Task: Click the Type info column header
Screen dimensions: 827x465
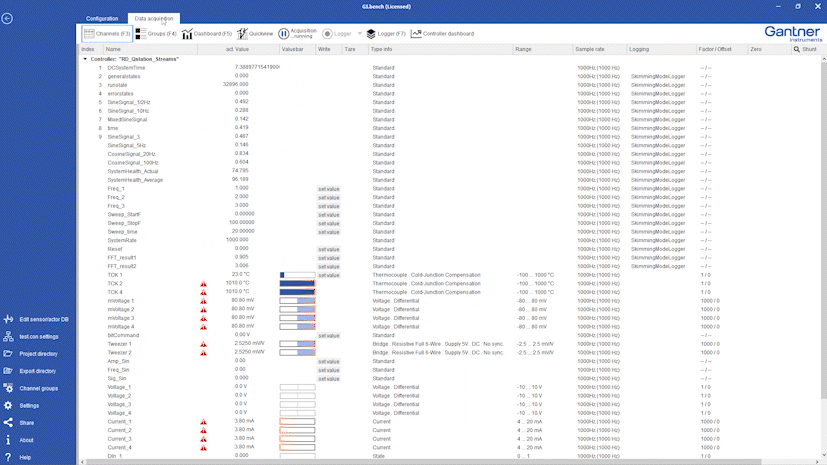Action: 440,49
